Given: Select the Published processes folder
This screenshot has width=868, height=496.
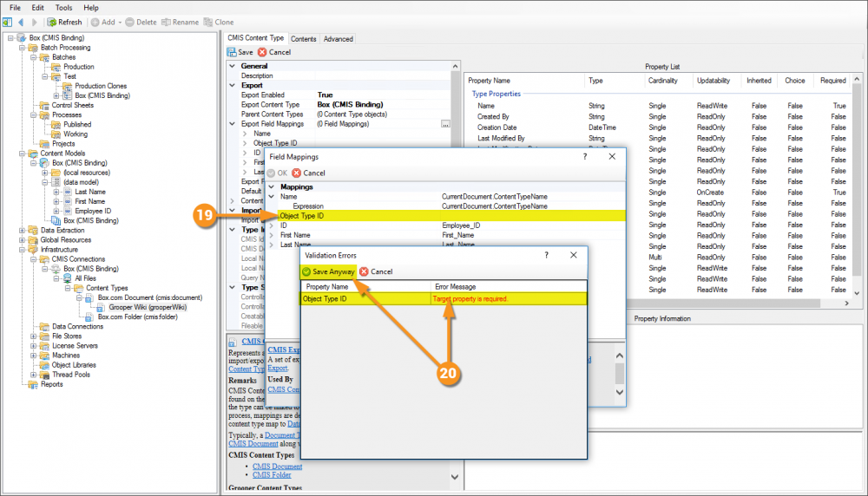Looking at the screenshot, I should 77,124.
